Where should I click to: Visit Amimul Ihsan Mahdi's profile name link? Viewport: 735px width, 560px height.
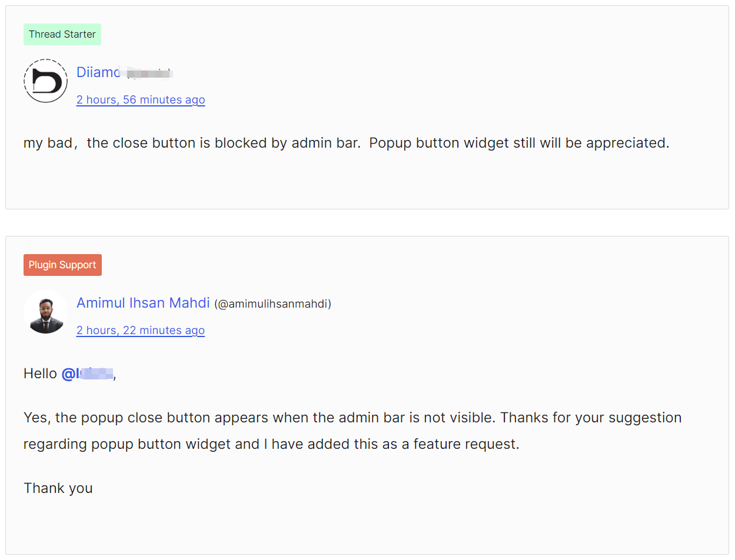click(143, 303)
